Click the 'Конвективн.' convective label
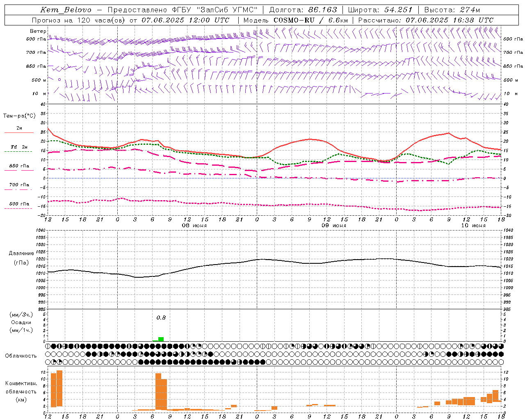This screenshot has width=525, height=420. pyautogui.click(x=21, y=383)
